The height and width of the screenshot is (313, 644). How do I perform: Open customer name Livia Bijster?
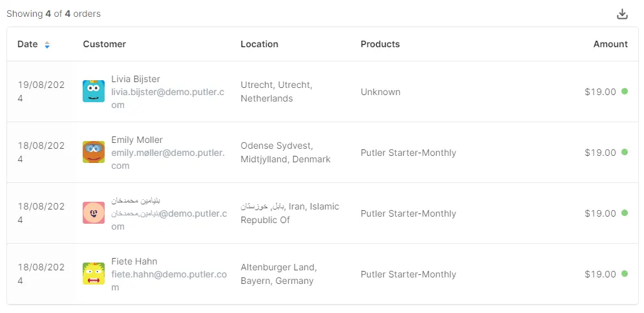[x=136, y=79]
